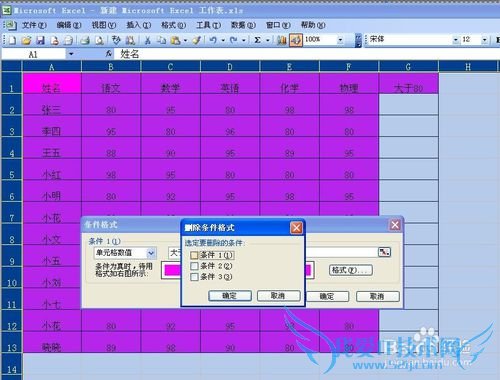Check the 条件 3 checkbox

[194, 277]
